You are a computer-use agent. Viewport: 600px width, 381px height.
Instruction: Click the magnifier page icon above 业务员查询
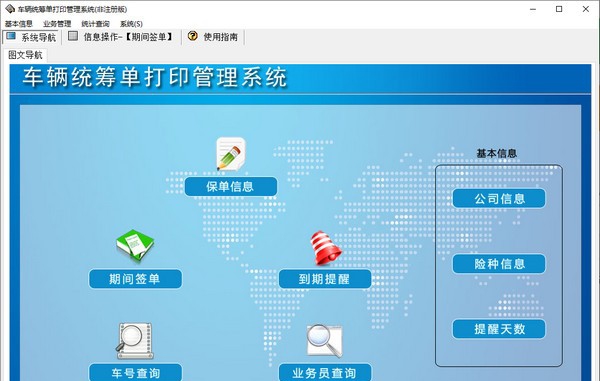(x=324, y=340)
